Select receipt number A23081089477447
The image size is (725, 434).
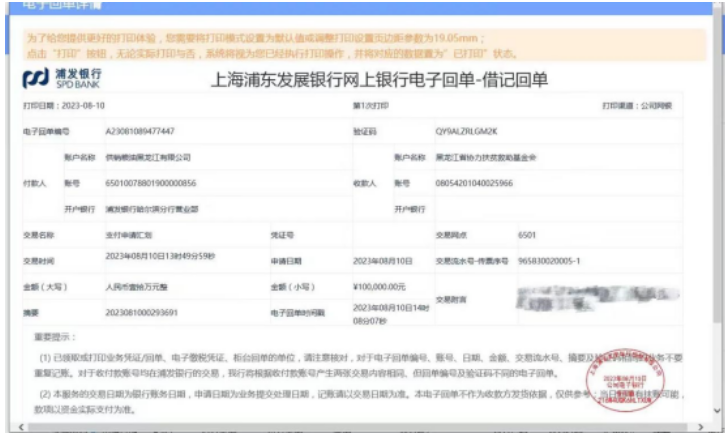[140, 131]
